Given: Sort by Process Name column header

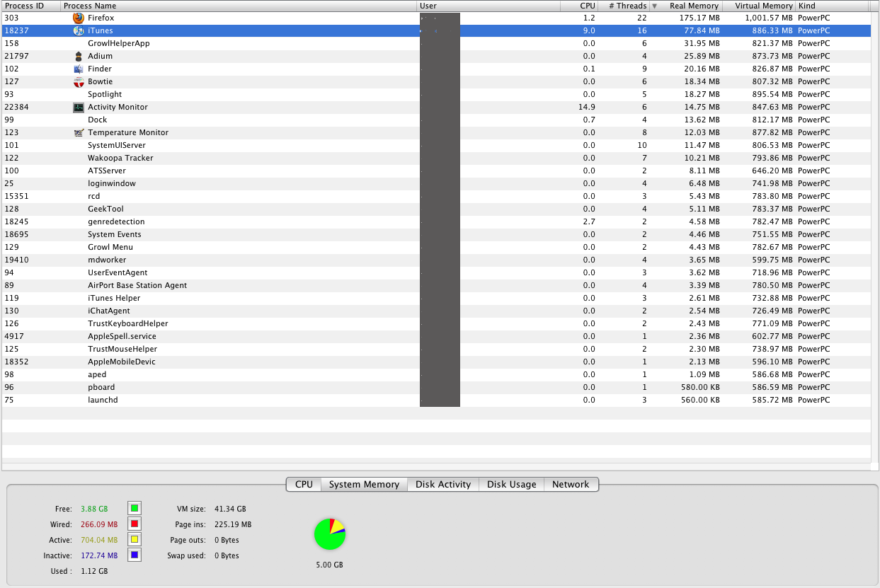Looking at the screenshot, I should 239,6.
